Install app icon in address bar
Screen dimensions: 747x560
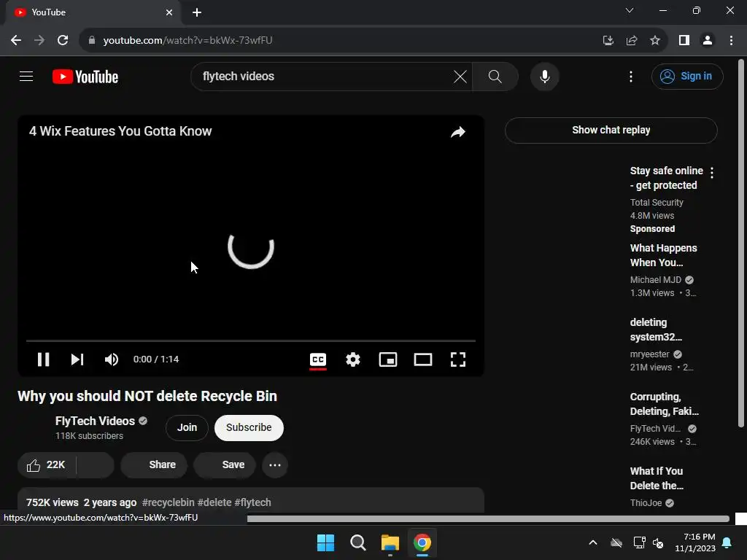point(608,41)
